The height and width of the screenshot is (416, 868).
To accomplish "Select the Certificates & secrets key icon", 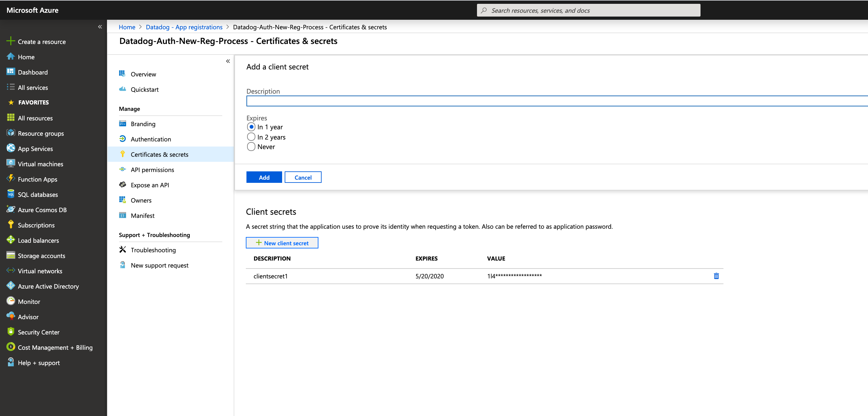I will click(123, 154).
